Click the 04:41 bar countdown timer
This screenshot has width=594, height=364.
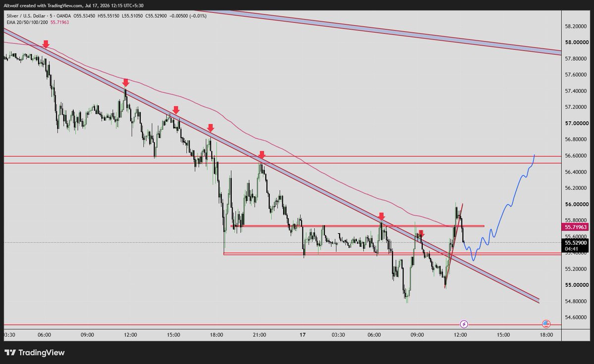coord(571,249)
